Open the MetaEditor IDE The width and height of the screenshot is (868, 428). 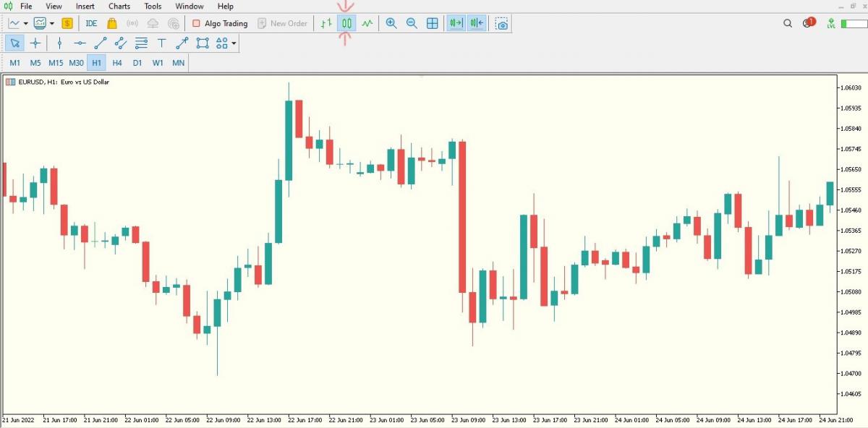[x=91, y=23]
